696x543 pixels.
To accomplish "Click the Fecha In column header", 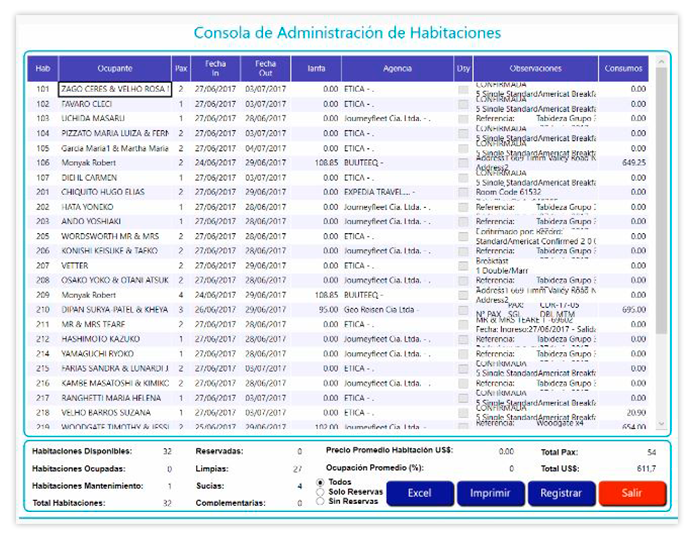I will [x=216, y=69].
